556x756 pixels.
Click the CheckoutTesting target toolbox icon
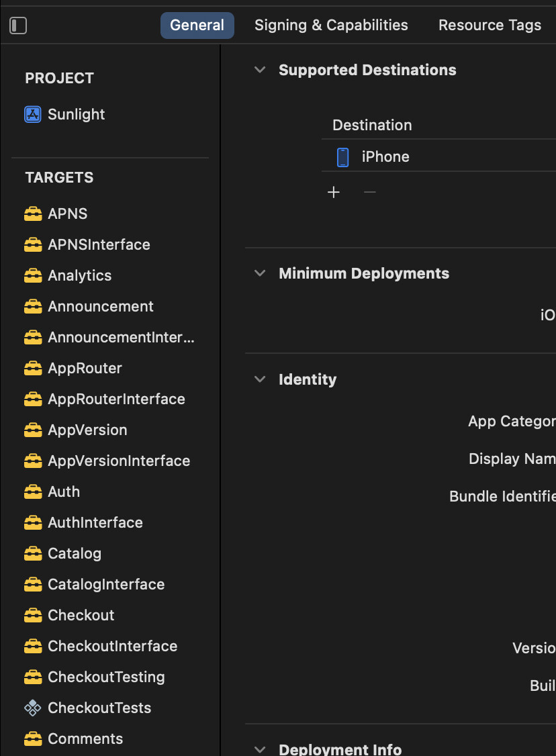pos(33,677)
